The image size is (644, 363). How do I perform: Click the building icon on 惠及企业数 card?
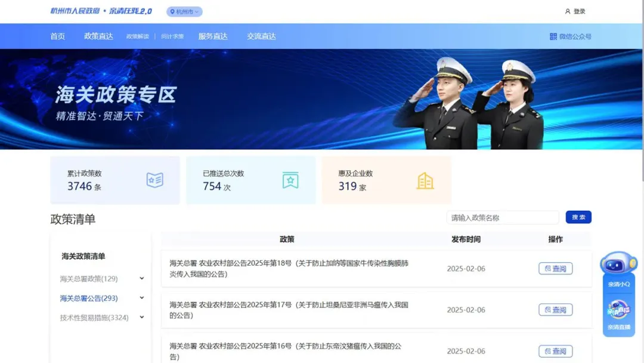[x=425, y=180]
